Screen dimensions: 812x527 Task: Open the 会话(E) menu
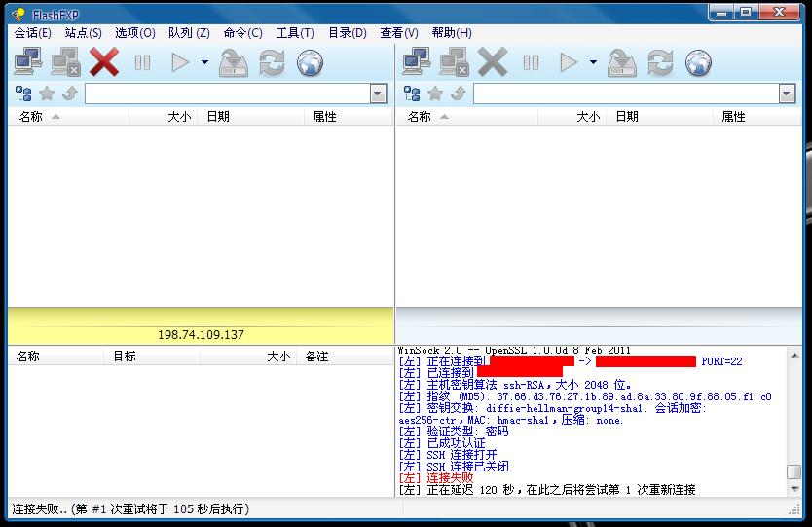[x=33, y=33]
